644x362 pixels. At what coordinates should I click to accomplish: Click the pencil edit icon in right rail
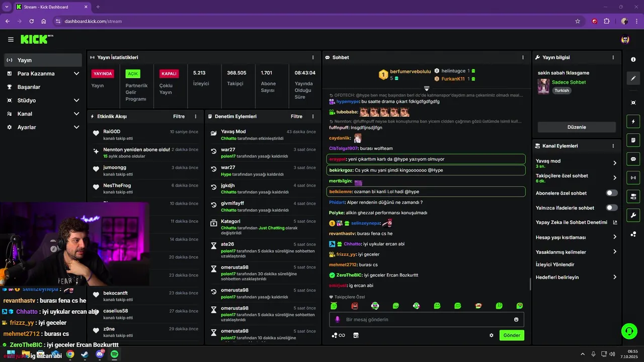(633, 78)
